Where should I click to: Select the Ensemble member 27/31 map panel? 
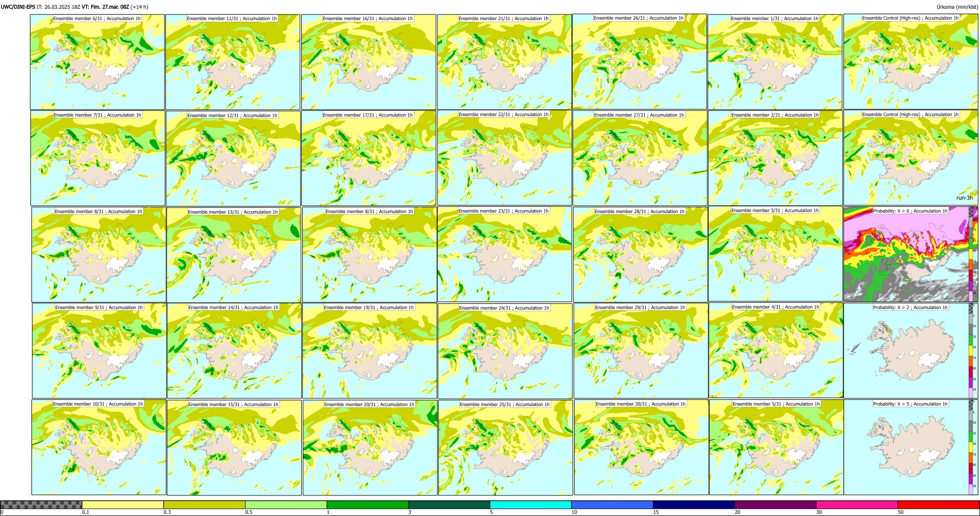click(x=640, y=158)
